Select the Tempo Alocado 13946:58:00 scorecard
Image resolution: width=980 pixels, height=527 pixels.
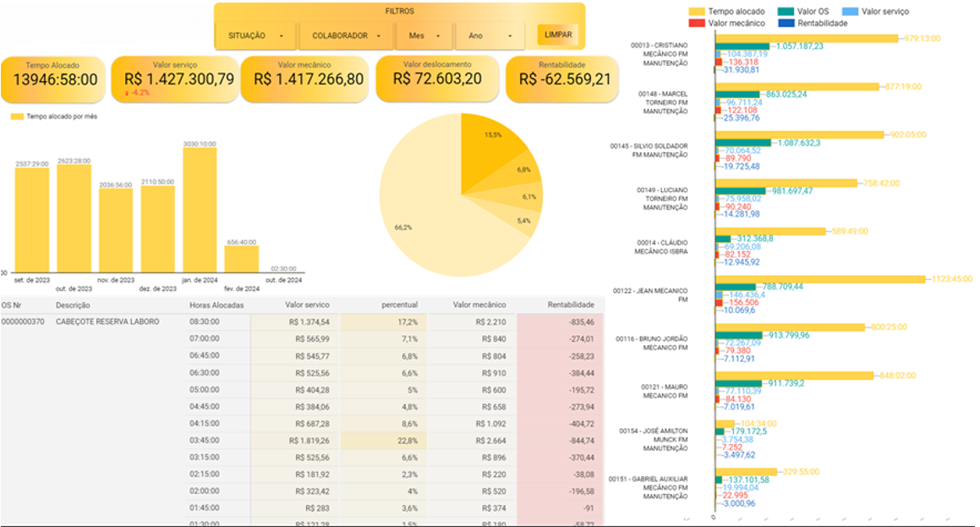(53, 80)
